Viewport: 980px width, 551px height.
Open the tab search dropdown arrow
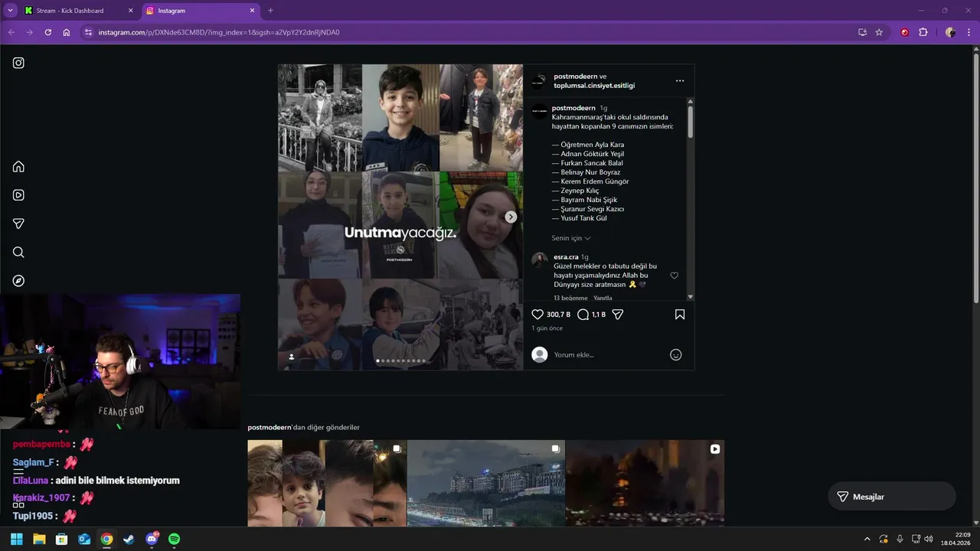pos(11,11)
